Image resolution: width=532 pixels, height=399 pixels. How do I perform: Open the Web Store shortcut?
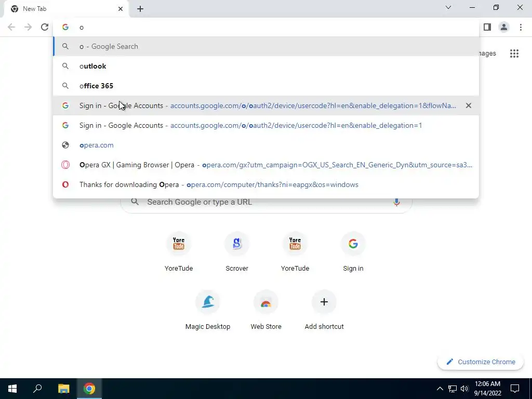(x=266, y=310)
